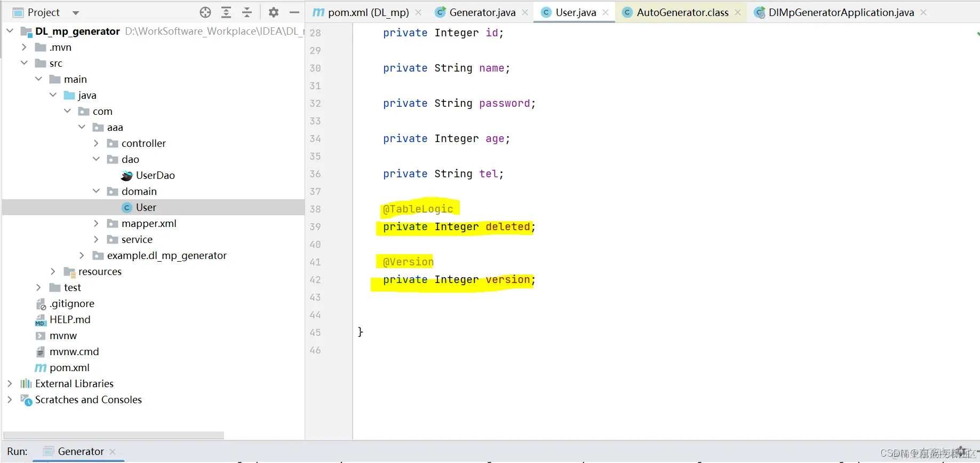The height and width of the screenshot is (463, 980).
Task: Place cursor on the version field
Action: click(508, 279)
